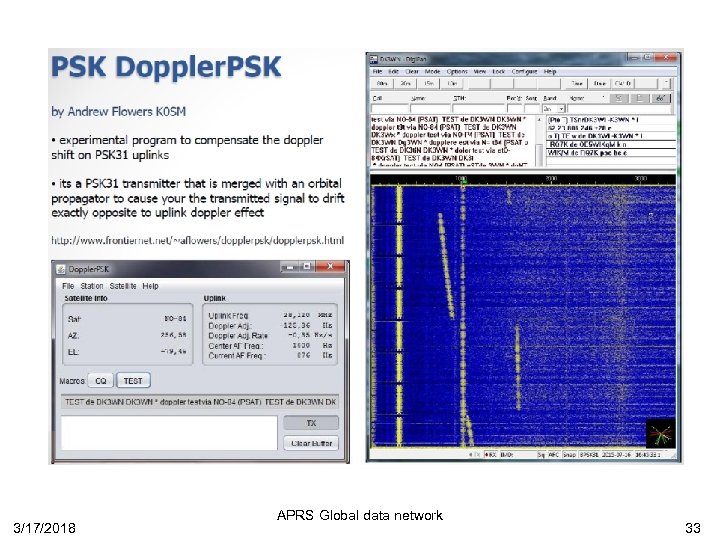Open Options menu in DigiPan
Image resolution: width=720 pixels, height=540 pixels.
pos(456,72)
